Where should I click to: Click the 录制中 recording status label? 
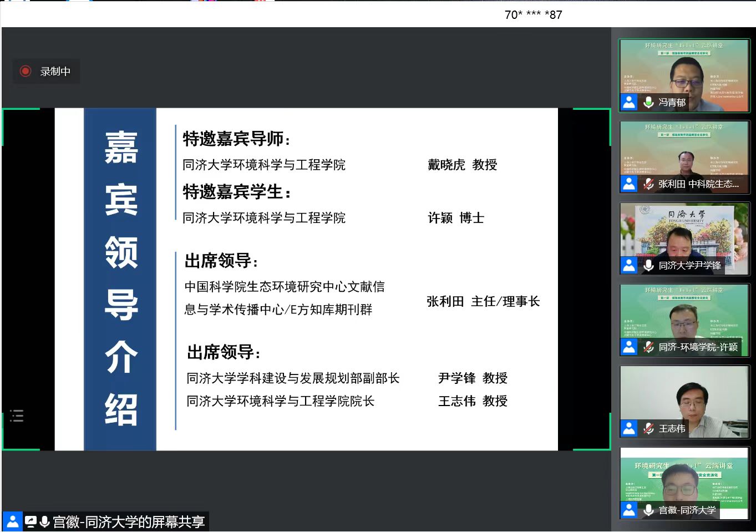click(55, 72)
